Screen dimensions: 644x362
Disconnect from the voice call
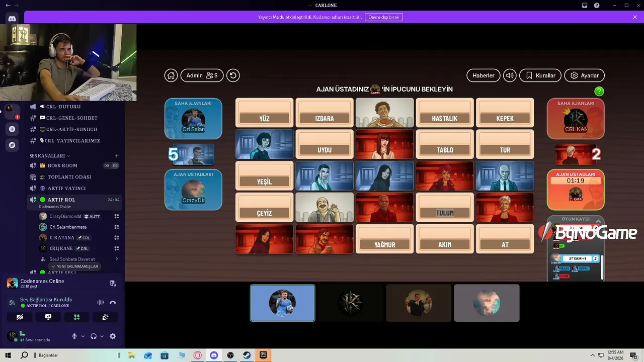pos(113,302)
